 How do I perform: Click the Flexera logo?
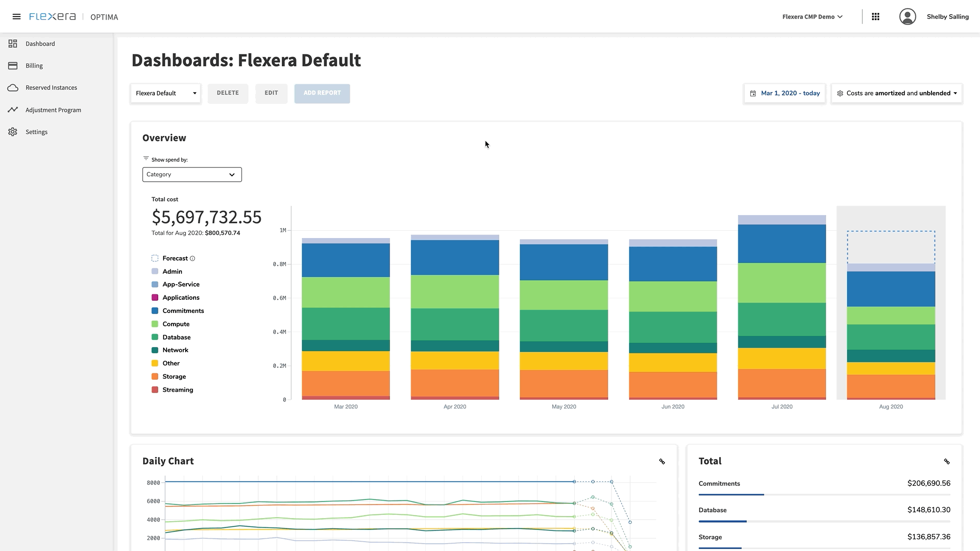[x=52, y=17]
